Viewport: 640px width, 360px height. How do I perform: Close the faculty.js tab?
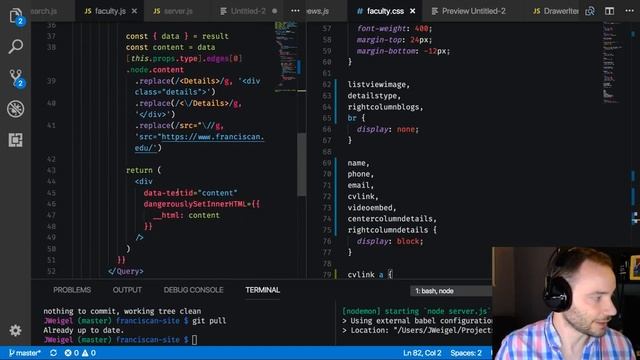[x=134, y=11]
